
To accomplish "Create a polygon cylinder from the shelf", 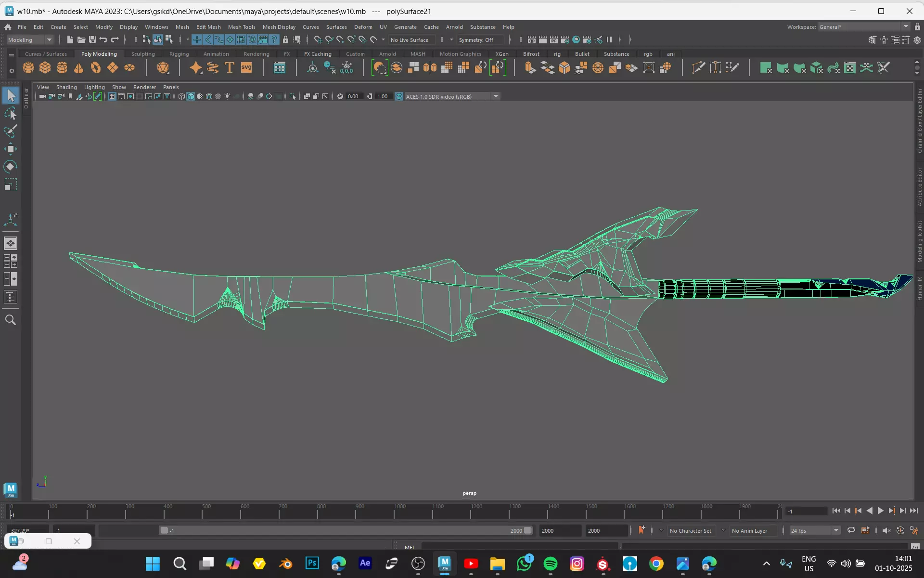I will [62, 68].
